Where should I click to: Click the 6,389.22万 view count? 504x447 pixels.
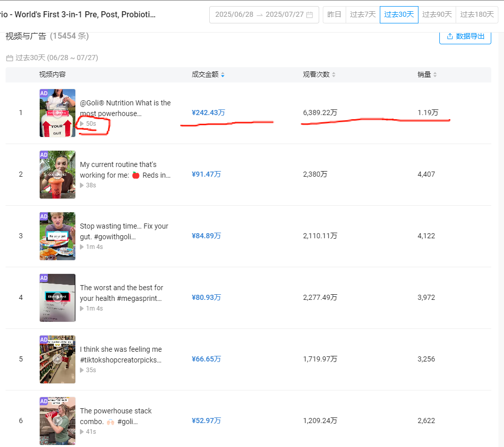320,113
